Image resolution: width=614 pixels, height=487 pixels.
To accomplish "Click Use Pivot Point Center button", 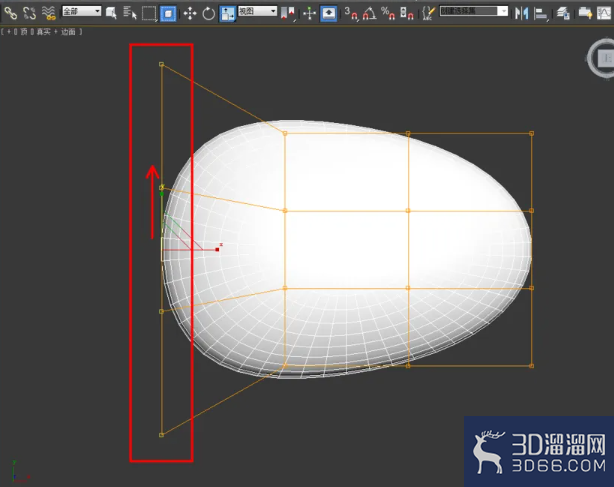I will pos(288,14).
